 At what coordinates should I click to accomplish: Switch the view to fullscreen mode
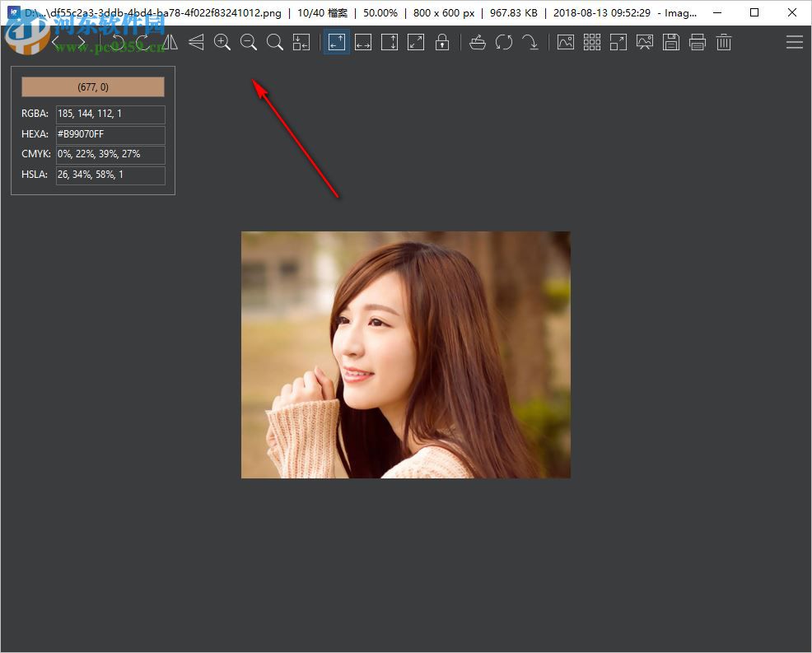point(618,42)
